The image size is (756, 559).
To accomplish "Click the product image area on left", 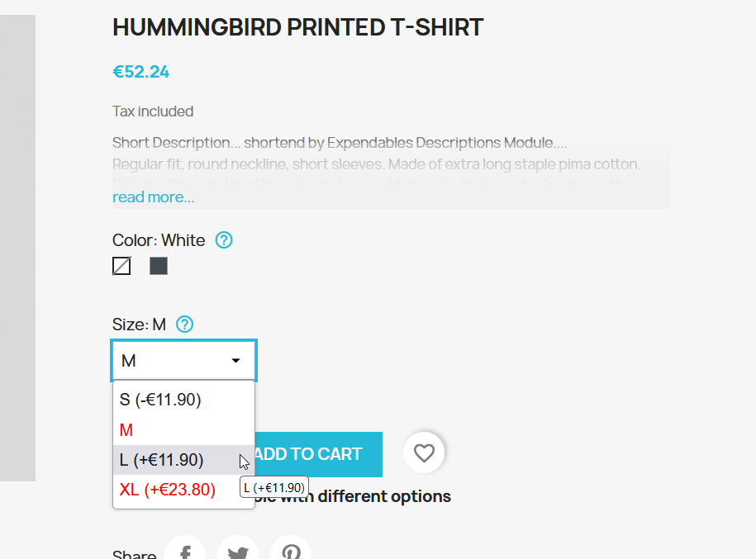I will [17, 248].
